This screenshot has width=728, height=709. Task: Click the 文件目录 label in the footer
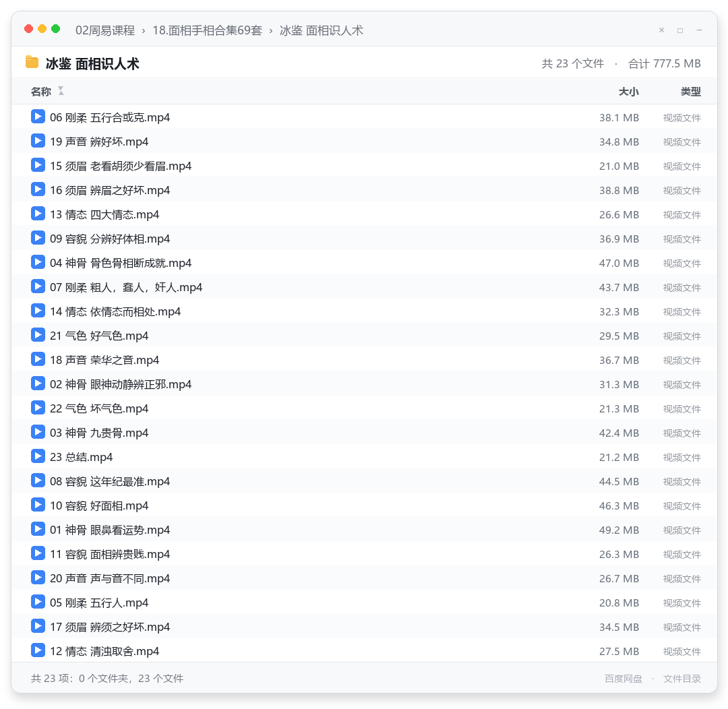click(x=682, y=679)
